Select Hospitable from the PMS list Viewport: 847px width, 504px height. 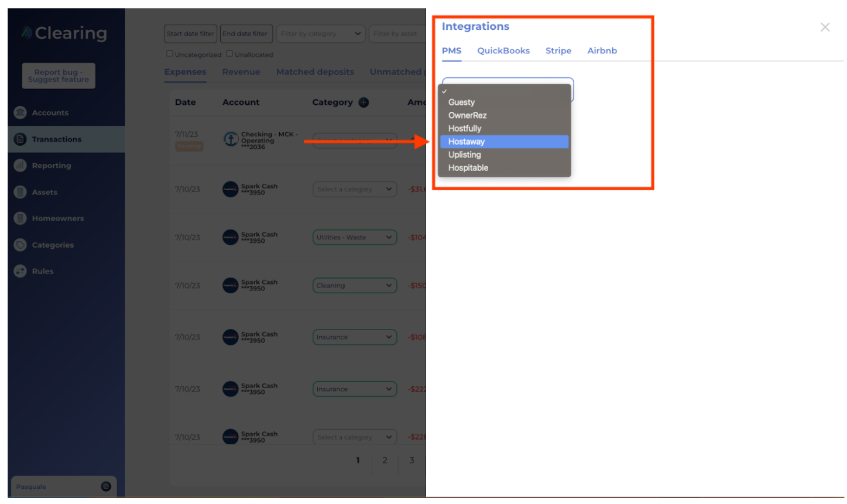(x=505, y=167)
